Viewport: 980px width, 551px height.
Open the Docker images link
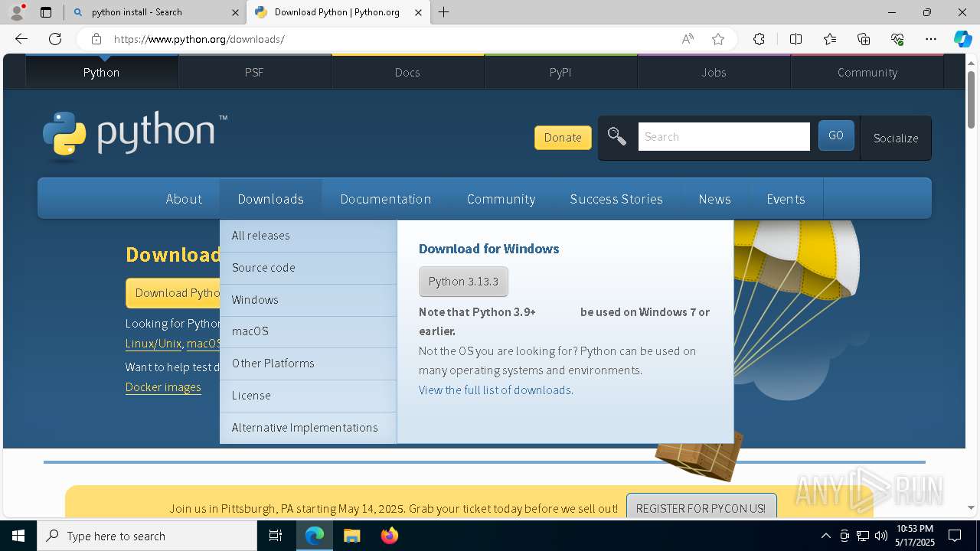[163, 387]
